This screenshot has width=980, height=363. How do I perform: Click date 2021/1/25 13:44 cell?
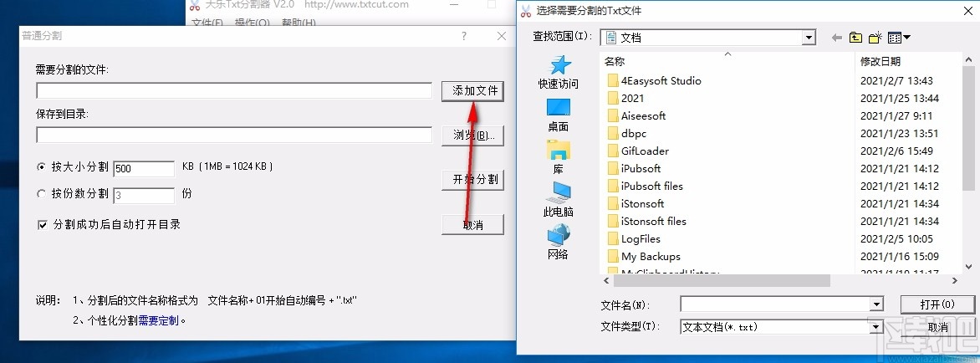click(x=900, y=98)
